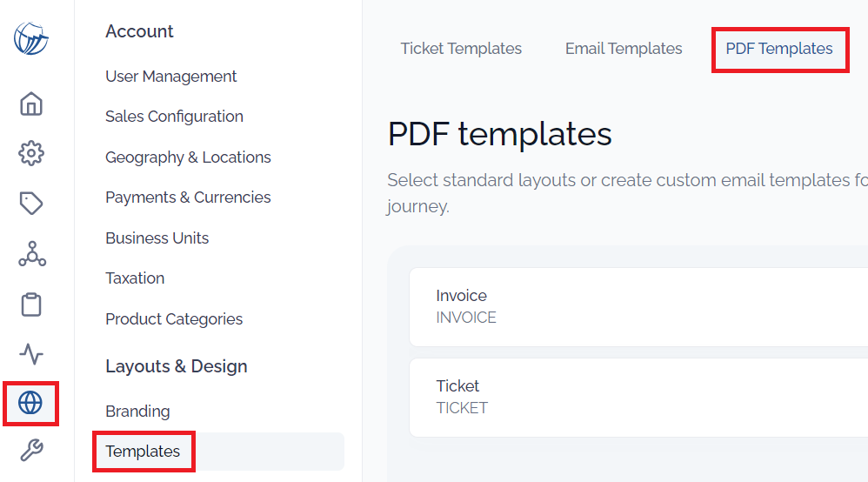Open the Invoice PDF template card

638,307
